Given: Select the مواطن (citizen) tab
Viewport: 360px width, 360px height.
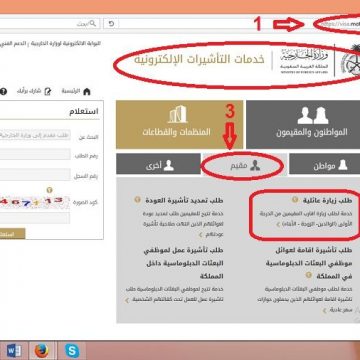Looking at the screenshot, I should [x=324, y=164].
